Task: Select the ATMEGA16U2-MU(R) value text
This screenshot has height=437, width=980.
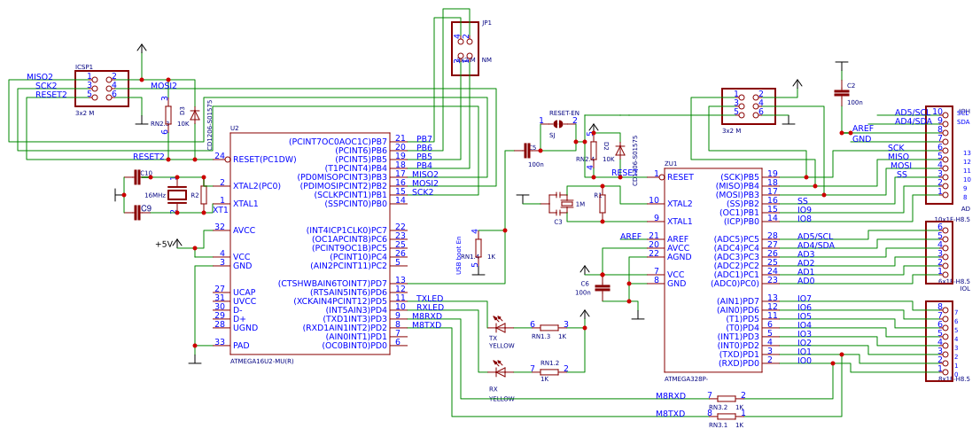Action: pos(262,361)
